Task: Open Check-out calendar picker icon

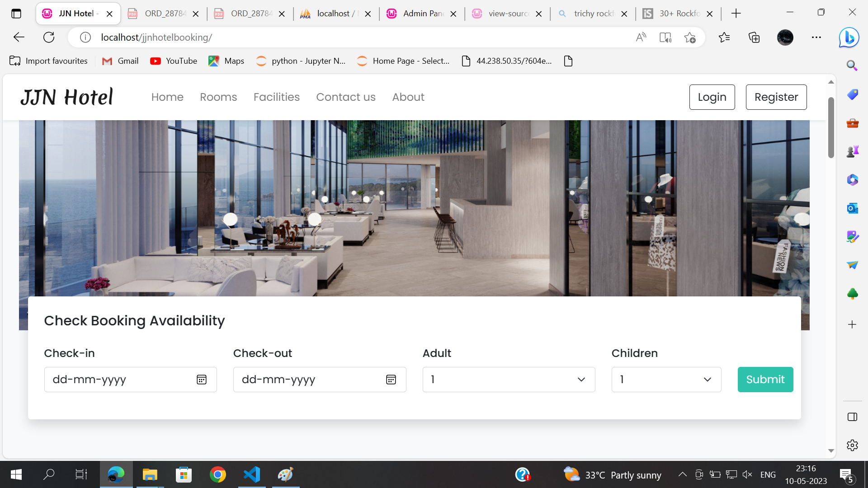Action: pos(391,380)
